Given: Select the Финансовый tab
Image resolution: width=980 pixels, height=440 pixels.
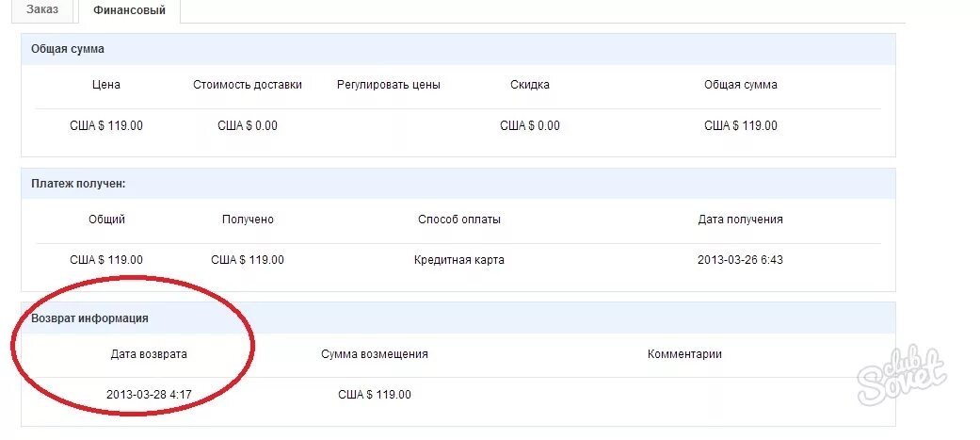Looking at the screenshot, I should point(130,10).
